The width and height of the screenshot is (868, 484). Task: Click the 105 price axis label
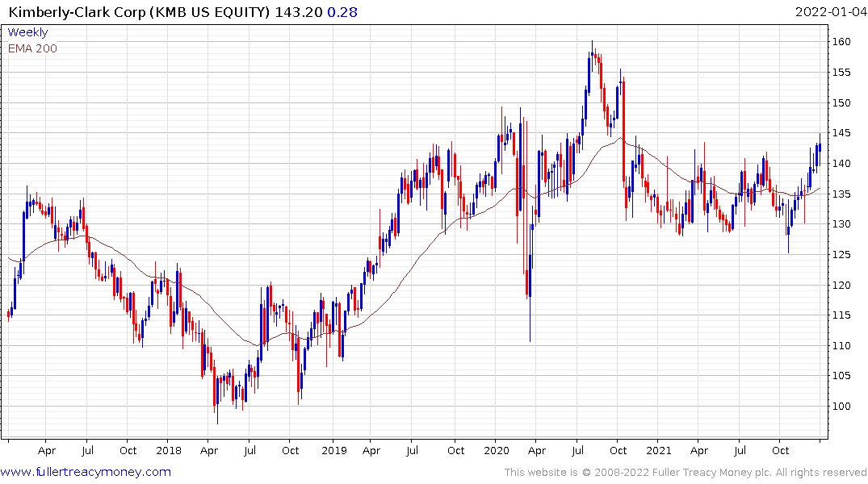[x=841, y=376]
